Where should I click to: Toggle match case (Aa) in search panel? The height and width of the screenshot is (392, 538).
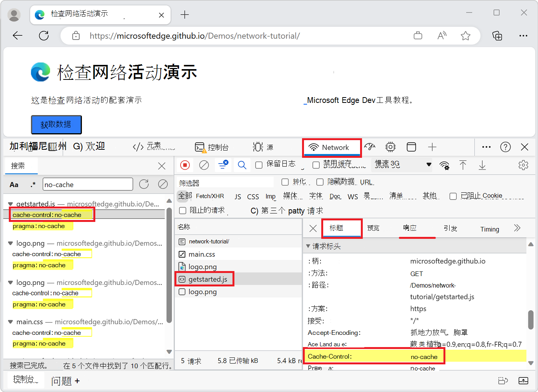click(x=14, y=184)
